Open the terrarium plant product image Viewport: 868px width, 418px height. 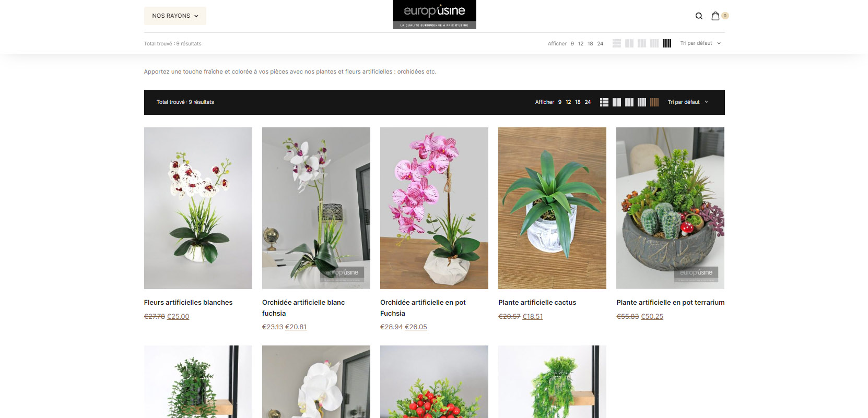tap(670, 208)
